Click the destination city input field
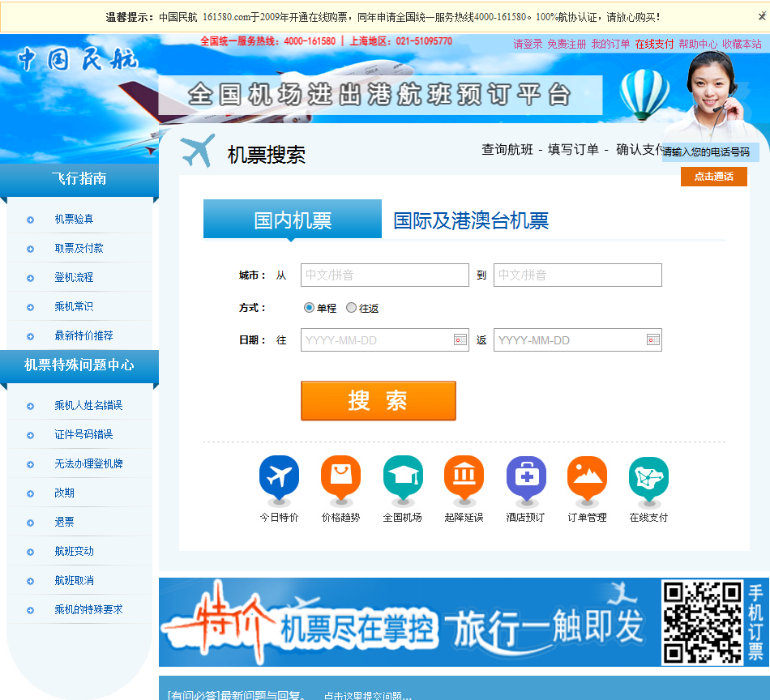770x700 pixels. [577, 275]
